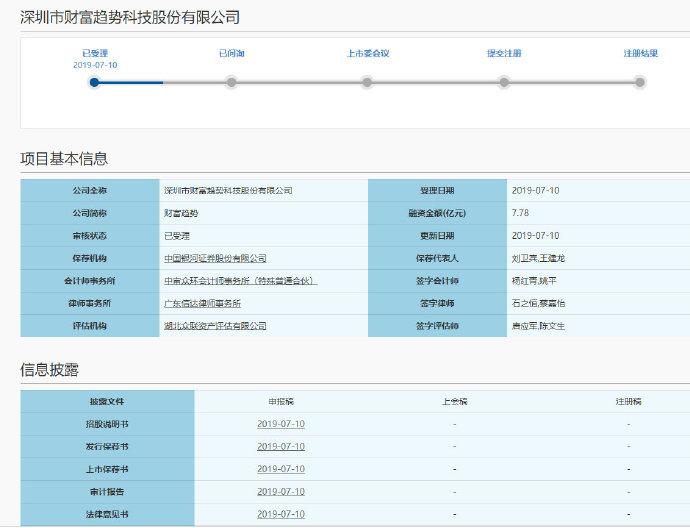
Task: Click the 受理日期 value 2019-07-10
Action: [535, 191]
